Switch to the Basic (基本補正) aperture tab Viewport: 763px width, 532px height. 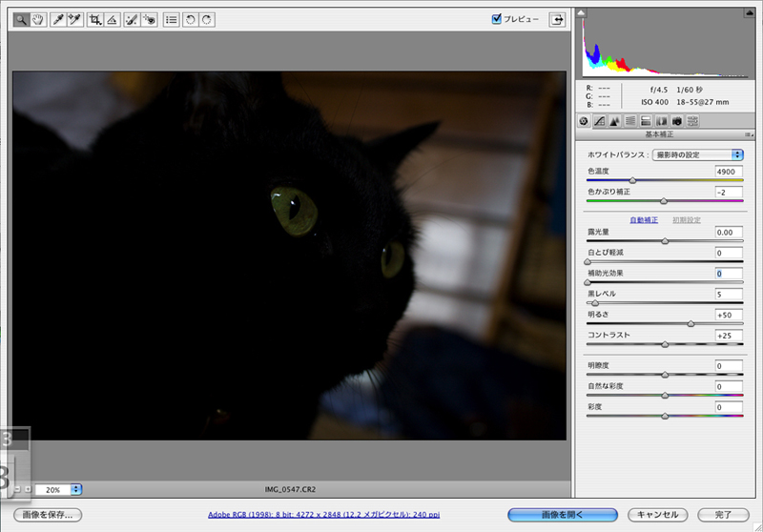click(x=584, y=121)
